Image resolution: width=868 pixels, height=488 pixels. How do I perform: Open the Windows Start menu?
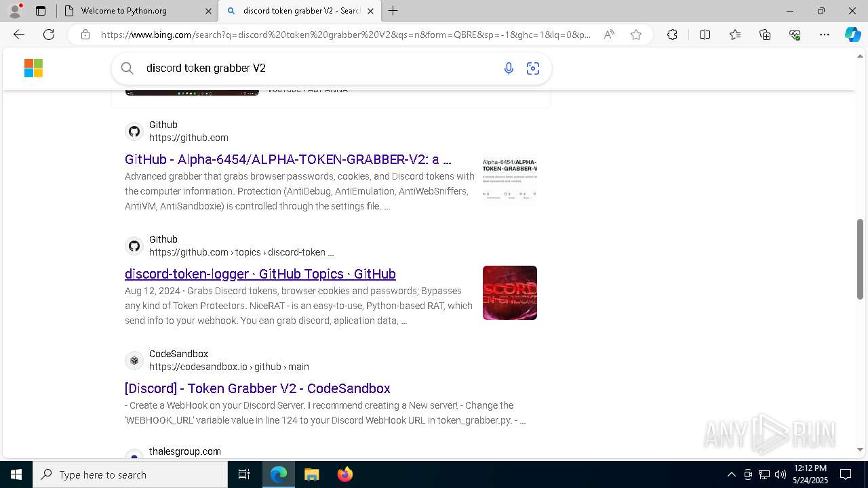pyautogui.click(x=16, y=474)
